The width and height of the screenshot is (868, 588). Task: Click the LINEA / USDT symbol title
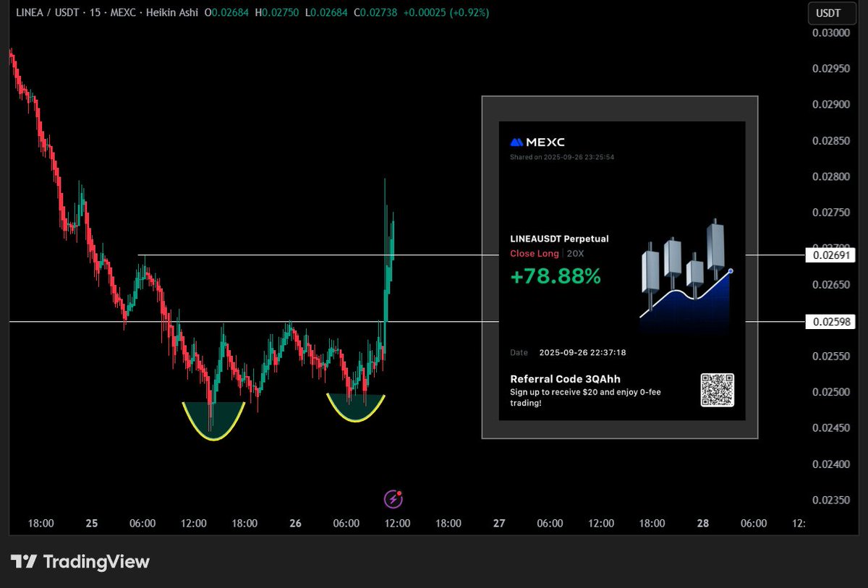pos(46,13)
